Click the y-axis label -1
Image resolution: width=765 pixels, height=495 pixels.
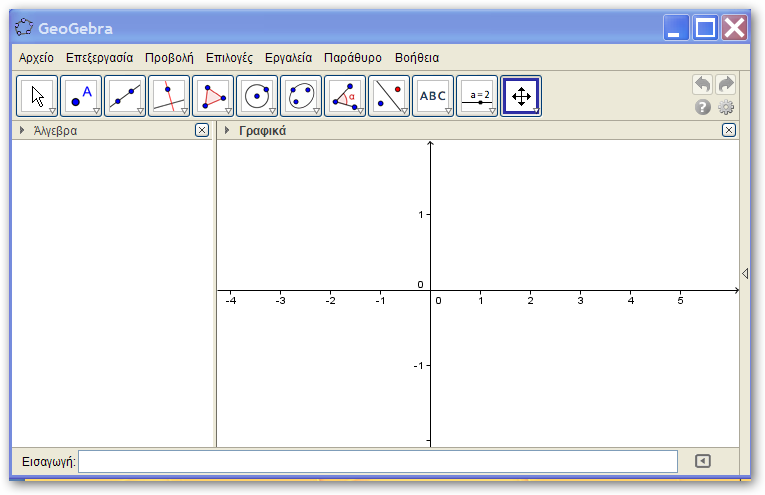[418, 365]
